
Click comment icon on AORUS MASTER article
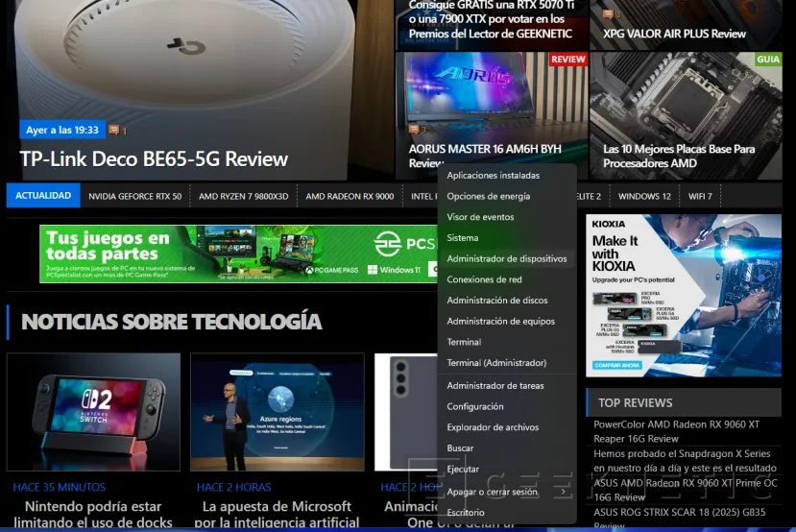pos(414,129)
